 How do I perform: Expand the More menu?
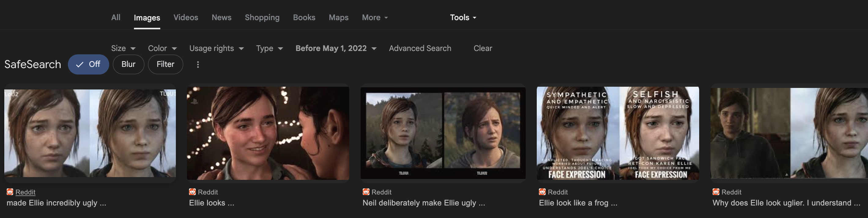coord(375,17)
